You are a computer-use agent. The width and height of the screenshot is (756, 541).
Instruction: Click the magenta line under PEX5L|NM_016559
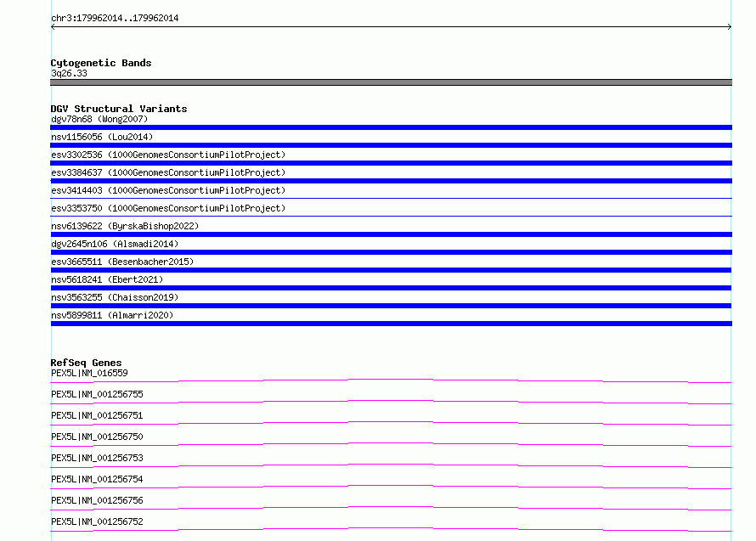coord(391,381)
